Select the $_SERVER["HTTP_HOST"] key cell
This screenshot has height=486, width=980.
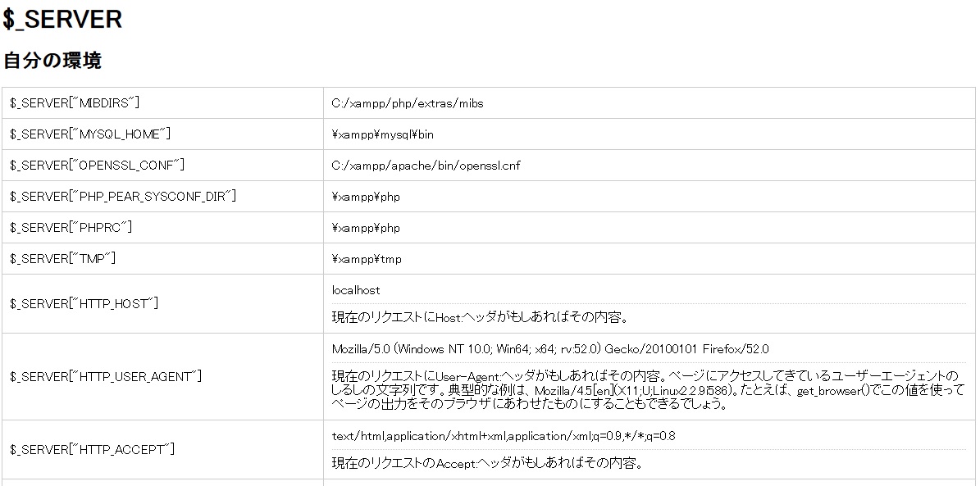pyautogui.click(x=162, y=303)
